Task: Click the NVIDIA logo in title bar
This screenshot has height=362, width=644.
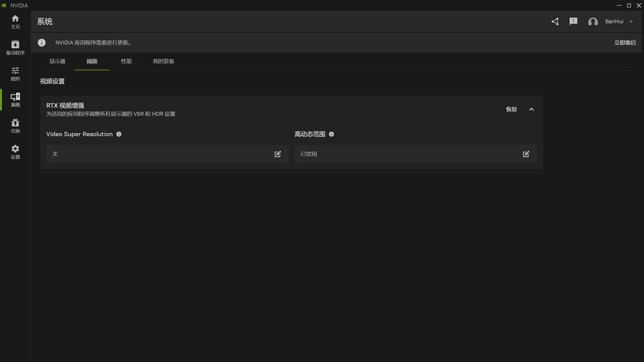Action: pyautogui.click(x=4, y=6)
